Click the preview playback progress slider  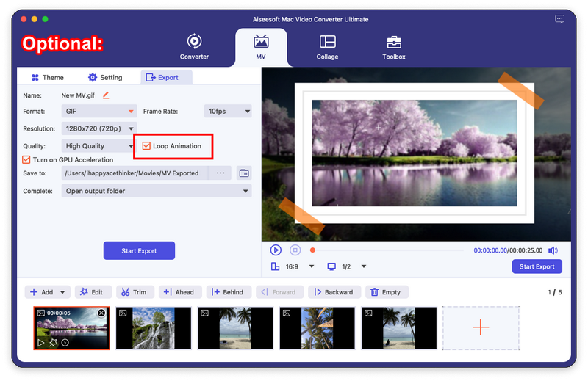coord(390,250)
